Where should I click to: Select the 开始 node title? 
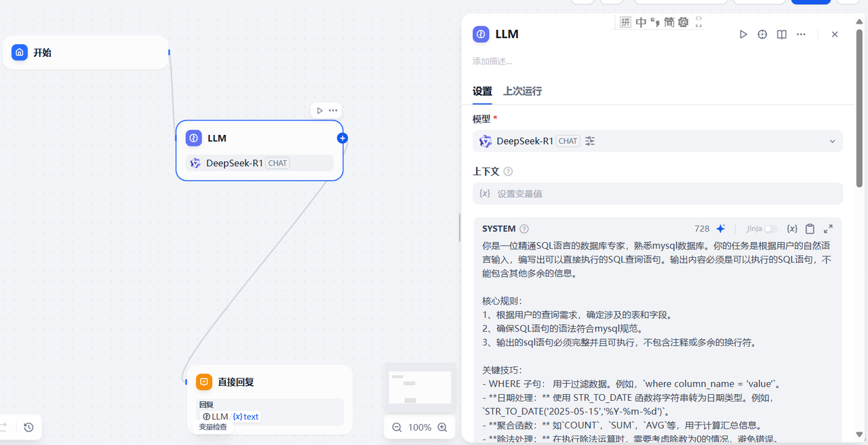pos(43,52)
